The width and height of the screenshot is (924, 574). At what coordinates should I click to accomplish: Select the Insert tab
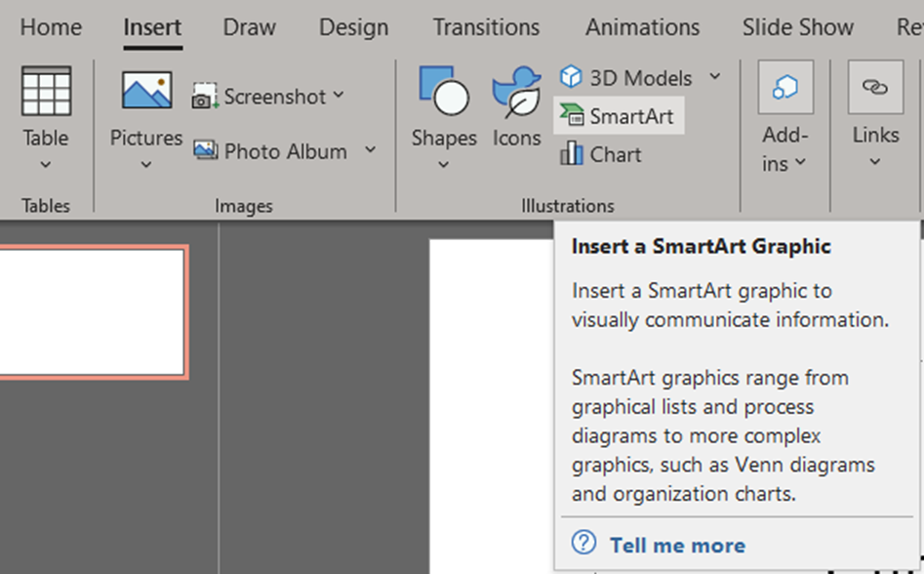point(152,27)
